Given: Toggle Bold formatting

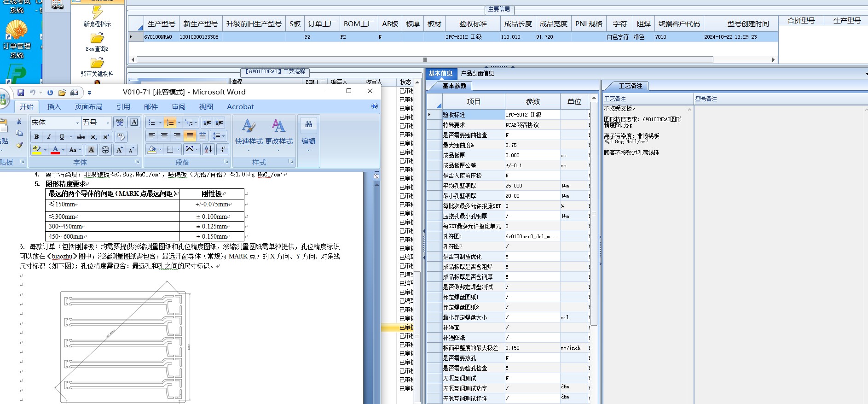Looking at the screenshot, I should pos(36,137).
